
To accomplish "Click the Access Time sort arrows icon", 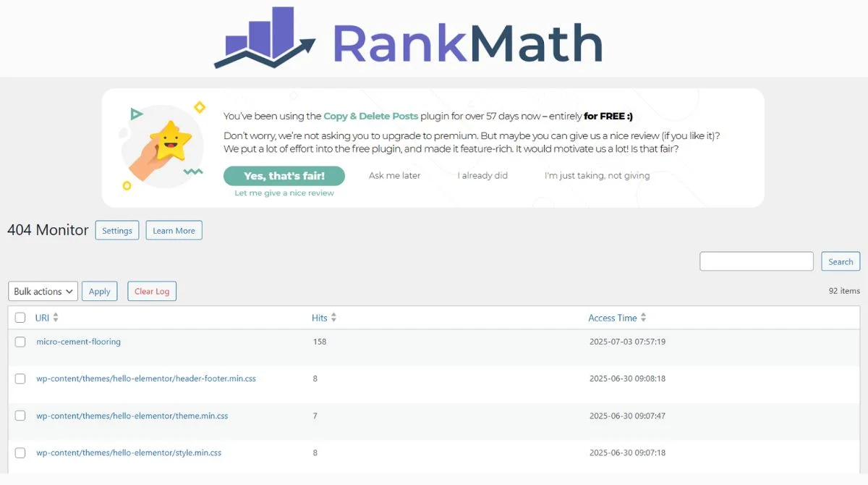I will pos(643,318).
